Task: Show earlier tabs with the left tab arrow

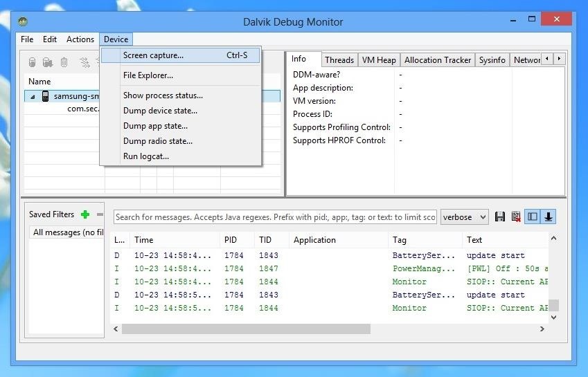Action: tap(547, 59)
